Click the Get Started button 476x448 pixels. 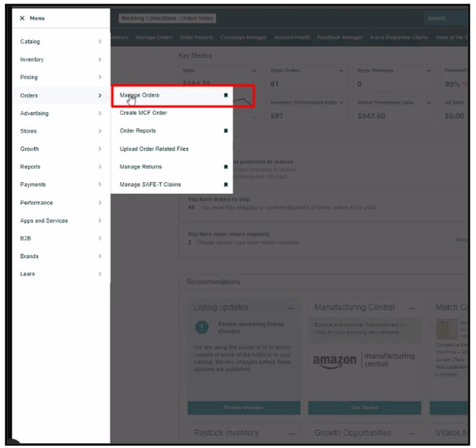(x=364, y=407)
